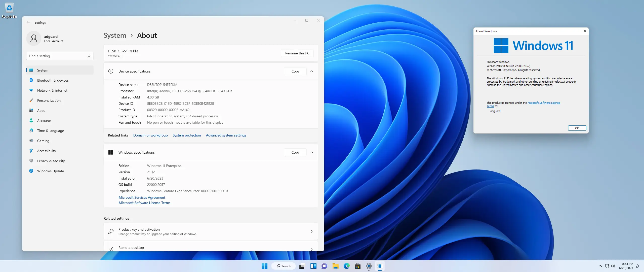Click the Accessibility sidebar icon

tap(31, 151)
